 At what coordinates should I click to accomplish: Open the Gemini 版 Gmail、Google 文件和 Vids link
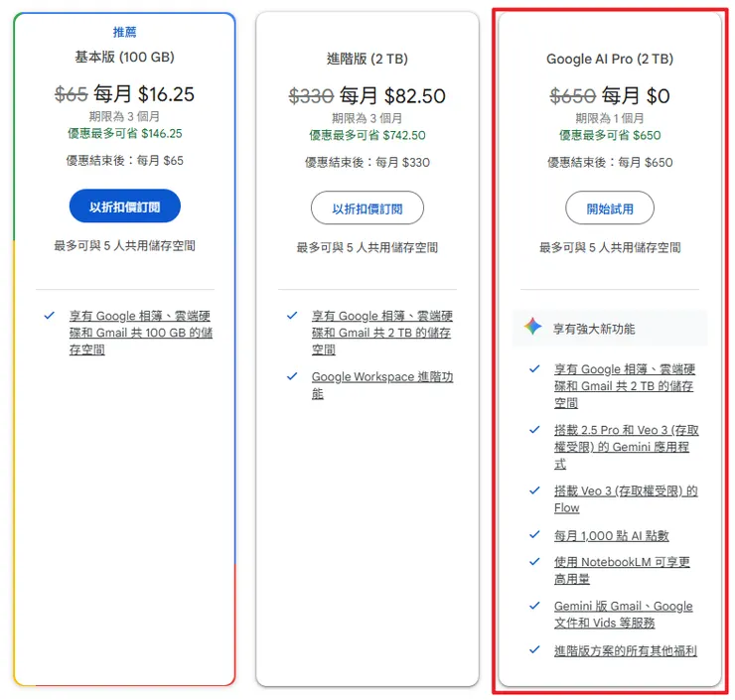[x=623, y=615]
